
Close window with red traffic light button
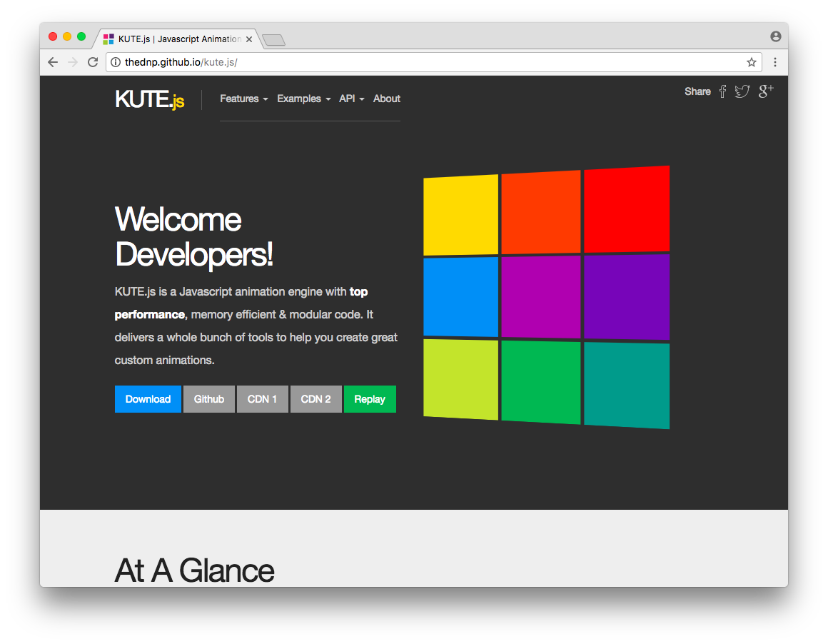[53, 36]
